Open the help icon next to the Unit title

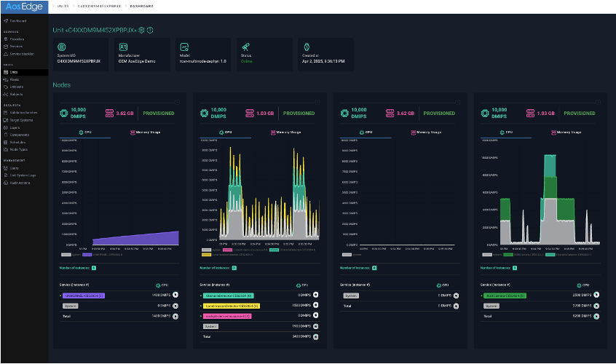point(150,31)
